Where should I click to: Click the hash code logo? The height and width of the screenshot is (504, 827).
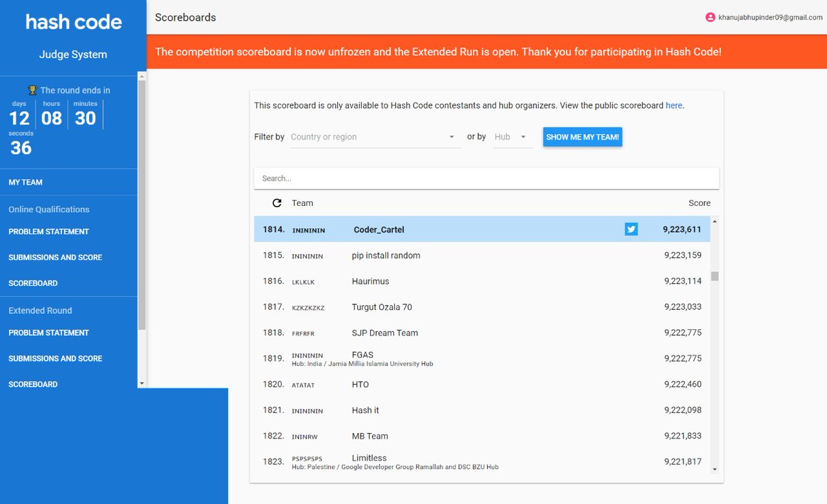point(74,21)
